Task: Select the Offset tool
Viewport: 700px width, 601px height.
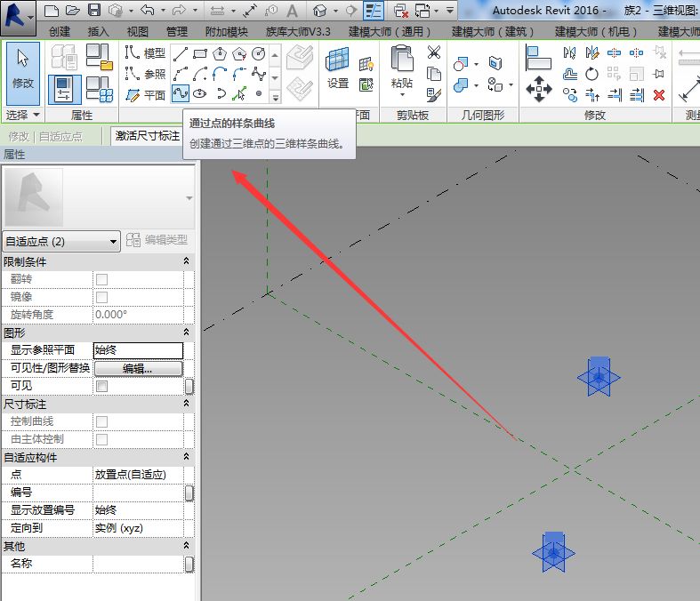Action: pos(569,74)
